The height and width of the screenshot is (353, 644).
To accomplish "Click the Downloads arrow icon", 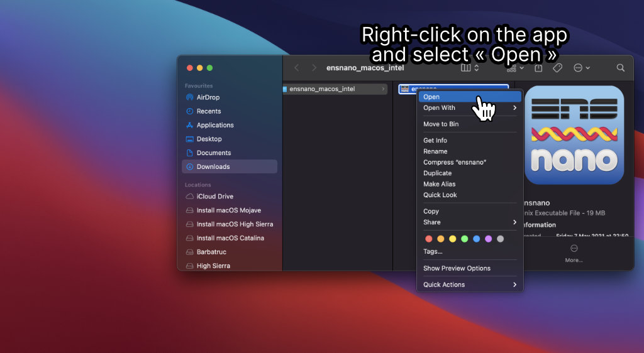I will pyautogui.click(x=189, y=166).
